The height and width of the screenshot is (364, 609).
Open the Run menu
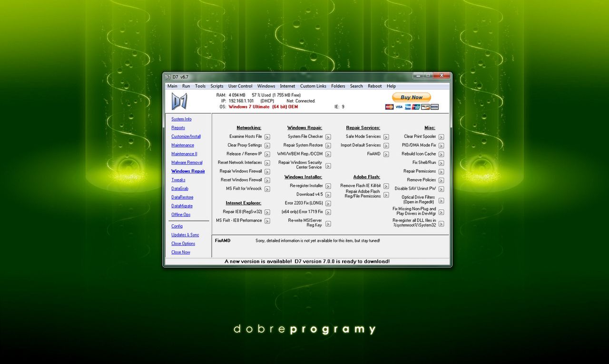pyautogui.click(x=186, y=86)
